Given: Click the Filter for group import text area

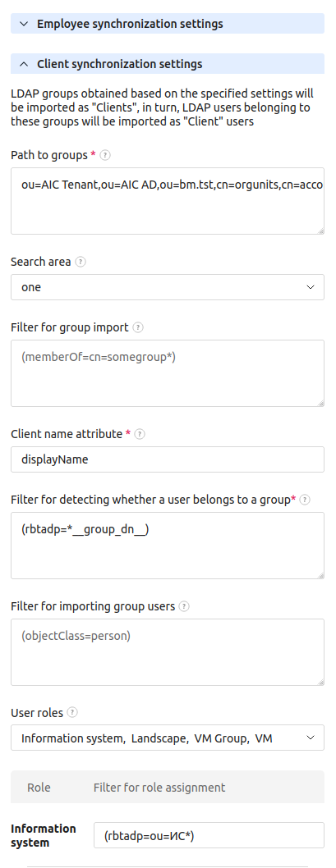Looking at the screenshot, I should [x=168, y=373].
